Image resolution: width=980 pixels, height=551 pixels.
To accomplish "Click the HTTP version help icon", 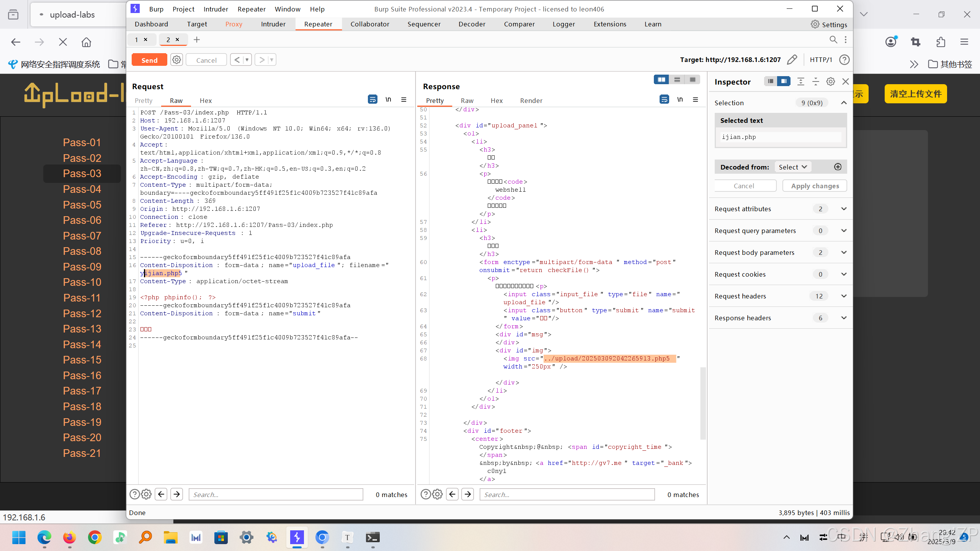I will [844, 60].
